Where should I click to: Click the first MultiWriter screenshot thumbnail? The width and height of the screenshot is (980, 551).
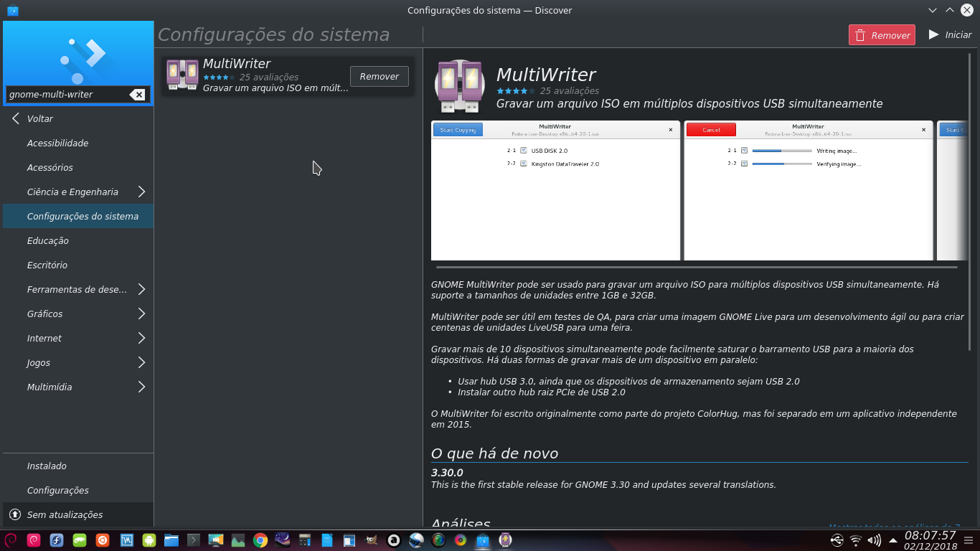coord(555,192)
